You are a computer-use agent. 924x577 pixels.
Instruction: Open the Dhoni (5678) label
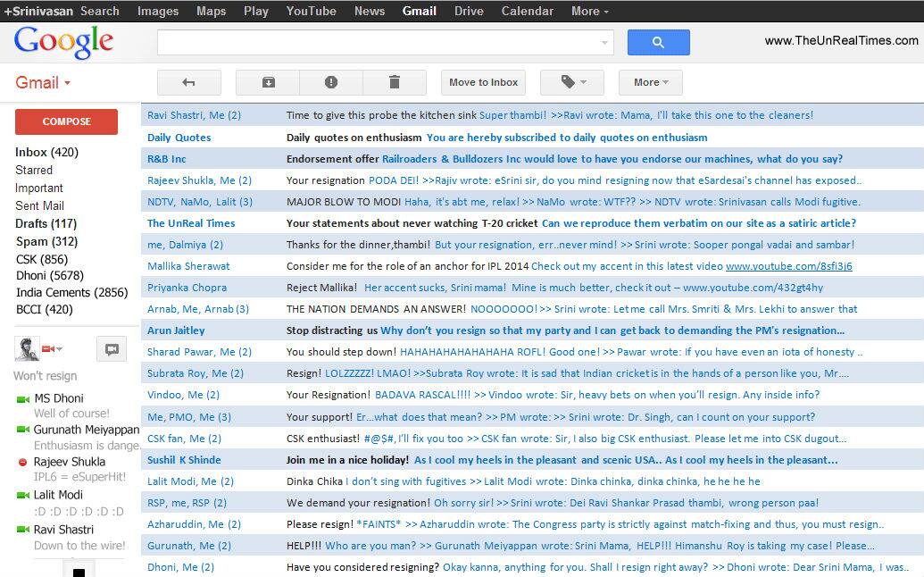(50, 275)
